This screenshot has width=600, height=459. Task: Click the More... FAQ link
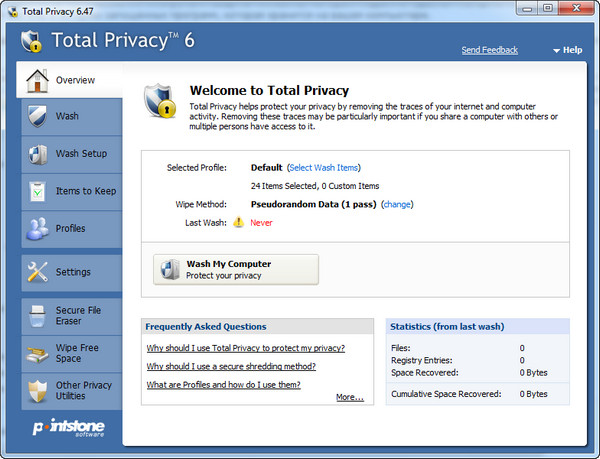tap(349, 397)
